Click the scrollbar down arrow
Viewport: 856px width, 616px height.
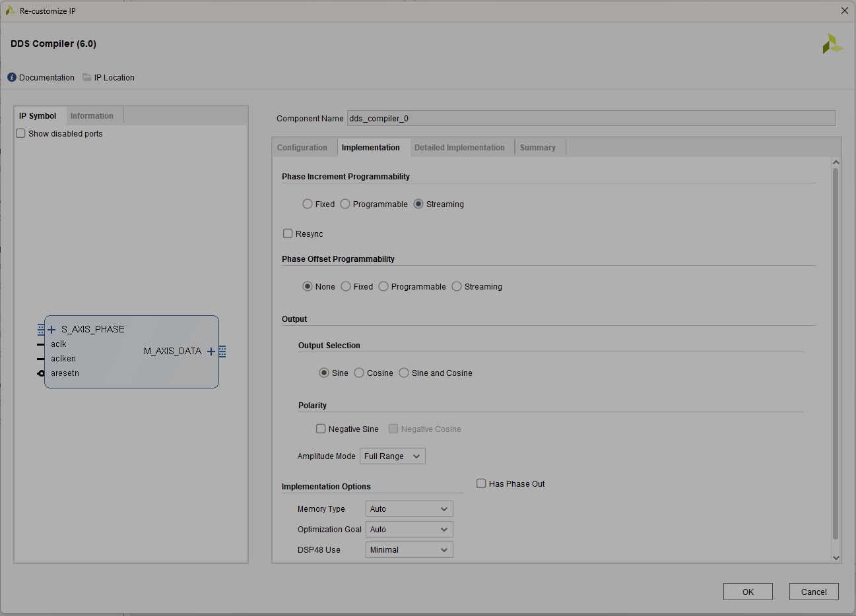coord(836,558)
